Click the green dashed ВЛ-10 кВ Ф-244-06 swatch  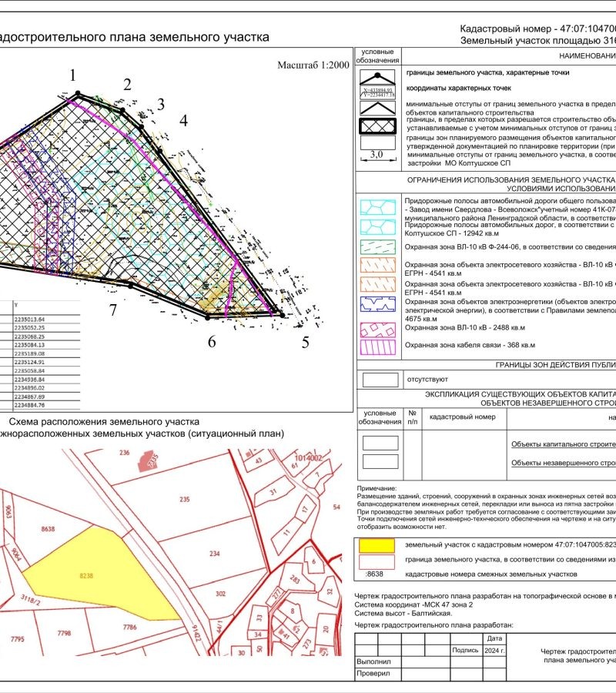click(x=378, y=247)
